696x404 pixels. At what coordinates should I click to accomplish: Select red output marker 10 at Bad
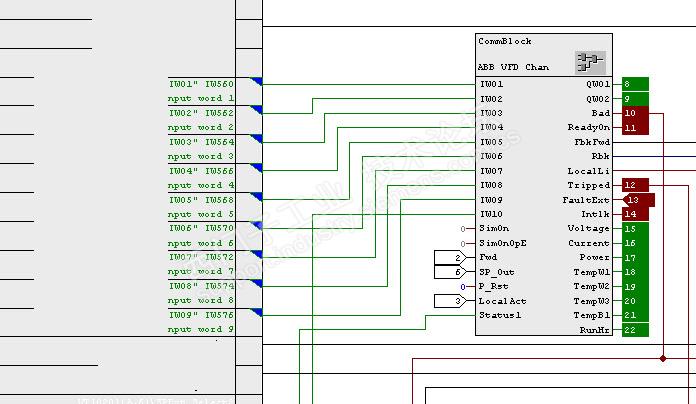coord(635,113)
